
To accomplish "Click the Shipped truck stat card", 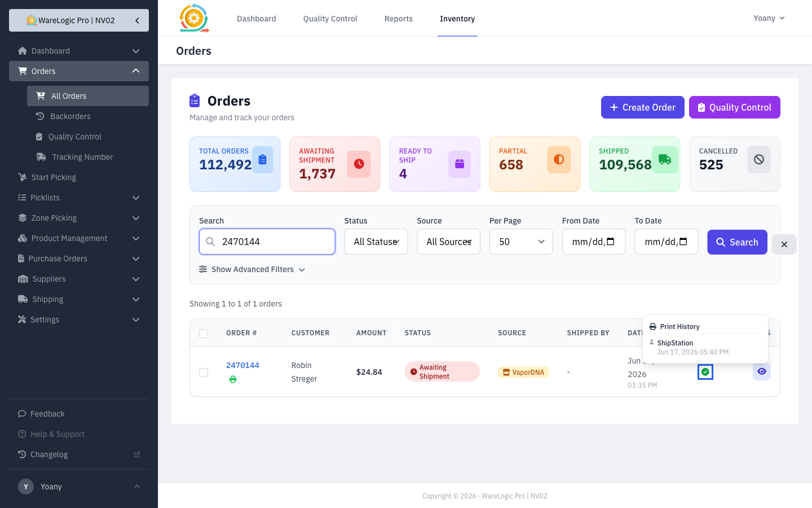I will tap(635, 164).
